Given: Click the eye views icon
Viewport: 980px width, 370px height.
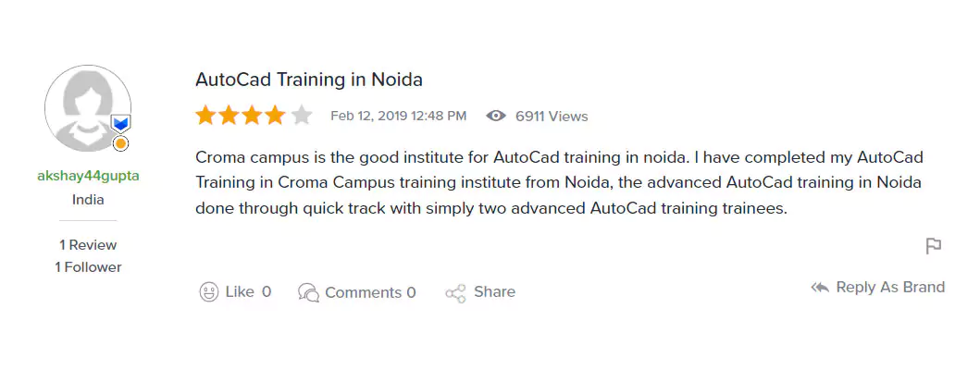Looking at the screenshot, I should click(496, 116).
